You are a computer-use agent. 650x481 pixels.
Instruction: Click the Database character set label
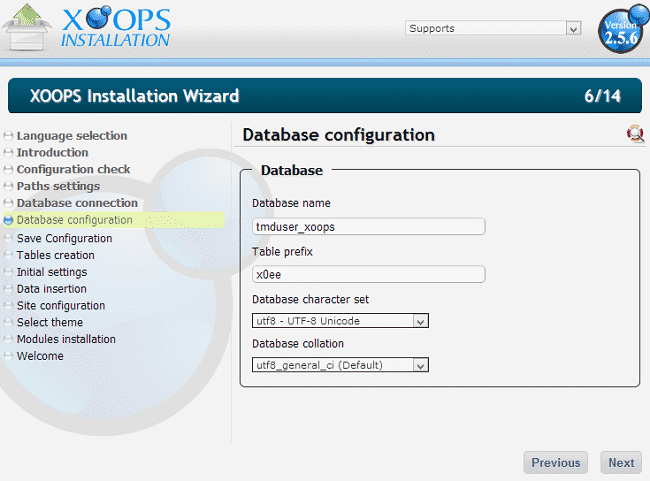tap(310, 299)
